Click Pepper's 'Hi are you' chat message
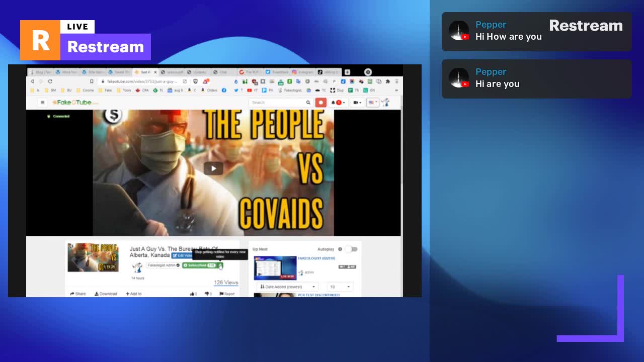The image size is (644, 362). tap(498, 84)
